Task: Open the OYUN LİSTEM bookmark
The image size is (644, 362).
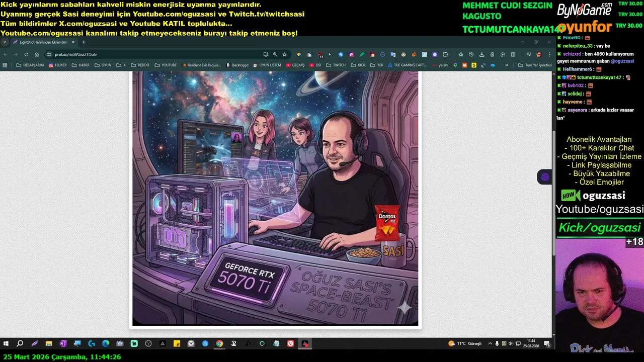Action: [267, 65]
